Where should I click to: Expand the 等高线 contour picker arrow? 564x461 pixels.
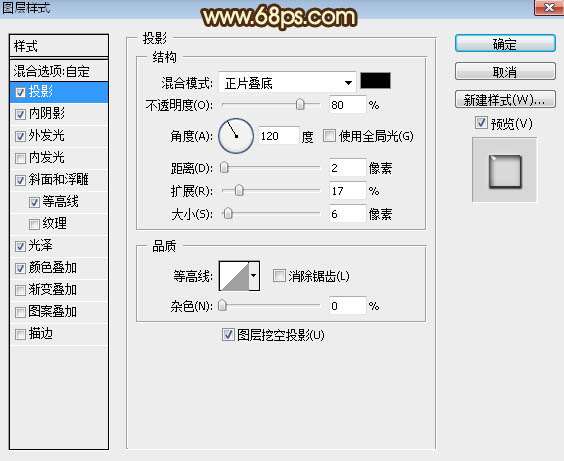[x=254, y=276]
